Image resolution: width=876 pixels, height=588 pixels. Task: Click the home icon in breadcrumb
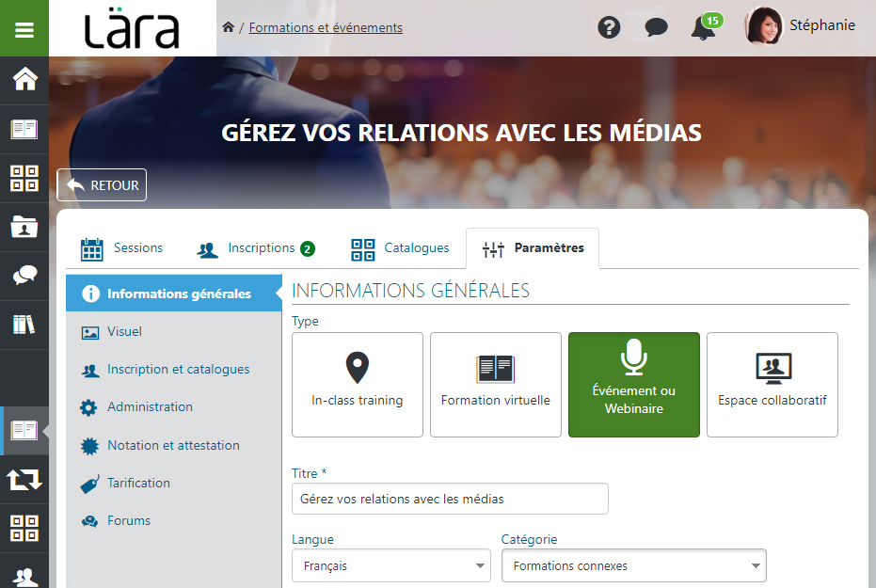pyautogui.click(x=228, y=27)
